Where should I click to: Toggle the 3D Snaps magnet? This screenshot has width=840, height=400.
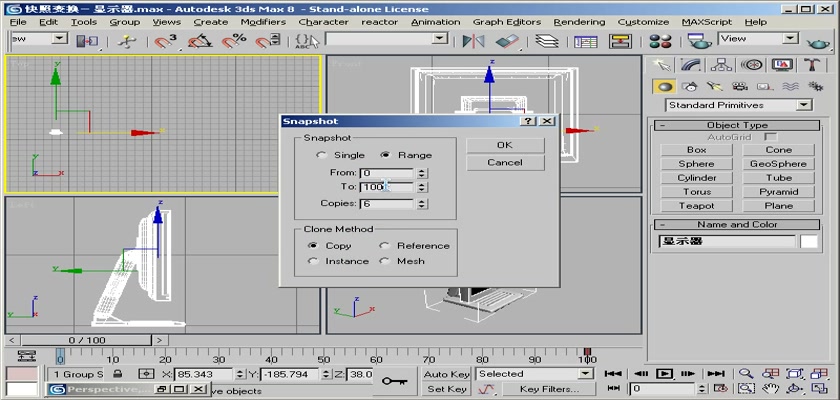point(165,41)
